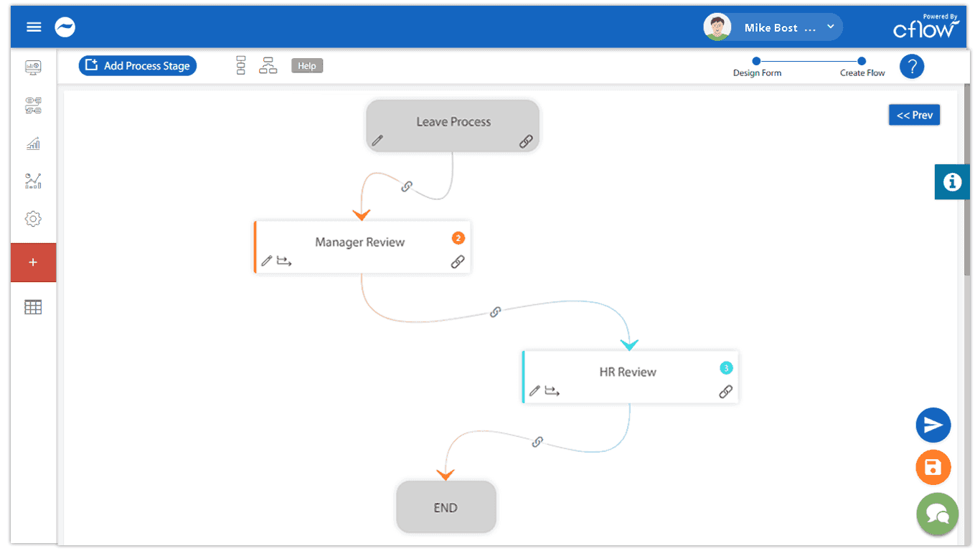Click the orange save floppy disk button
This screenshot has height=551, width=980.
pos(933,468)
